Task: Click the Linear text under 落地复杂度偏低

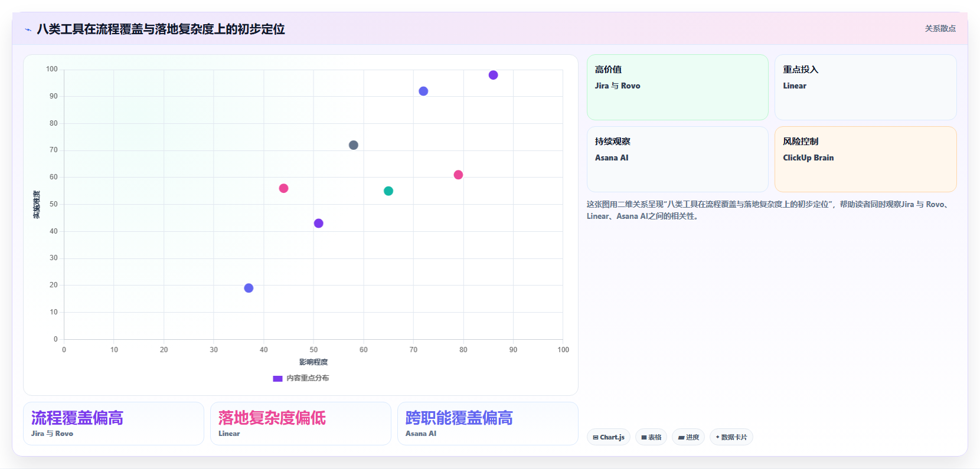Action: pyautogui.click(x=229, y=434)
